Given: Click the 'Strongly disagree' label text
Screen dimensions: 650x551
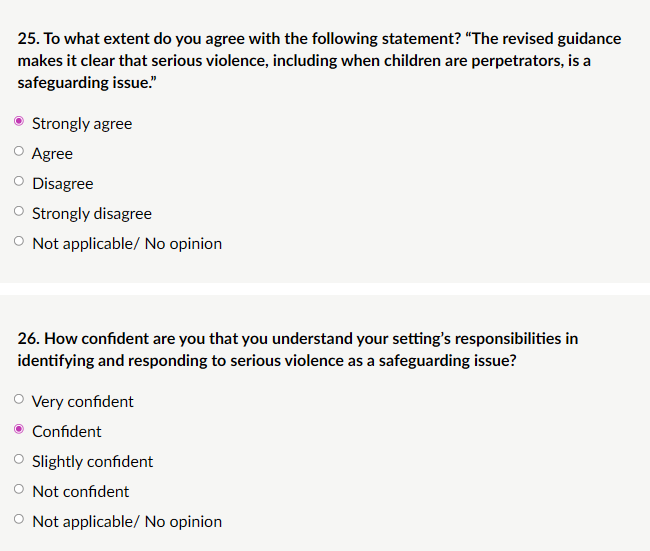Looking at the screenshot, I should [92, 214].
